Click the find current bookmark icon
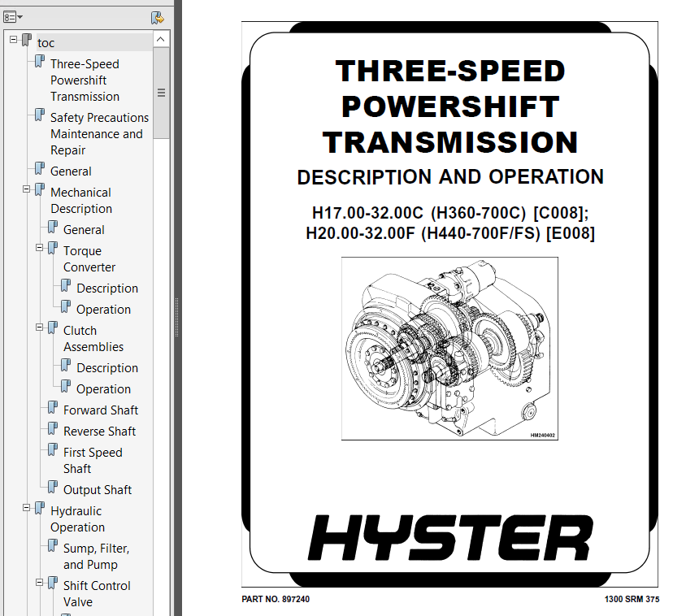 (x=157, y=18)
